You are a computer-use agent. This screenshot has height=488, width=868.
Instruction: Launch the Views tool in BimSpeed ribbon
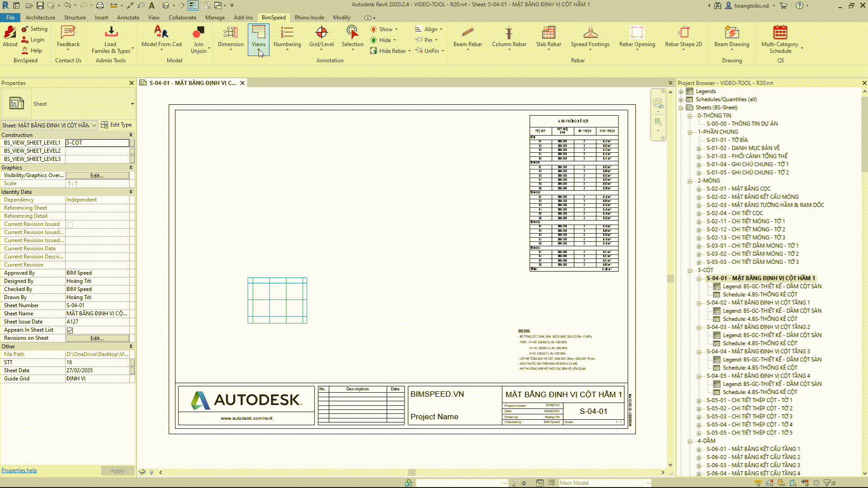point(258,38)
